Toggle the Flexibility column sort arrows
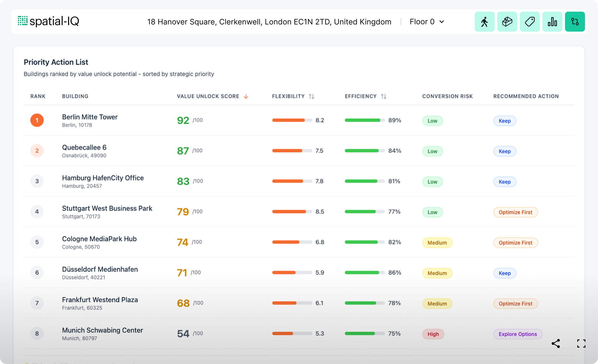 (311, 96)
